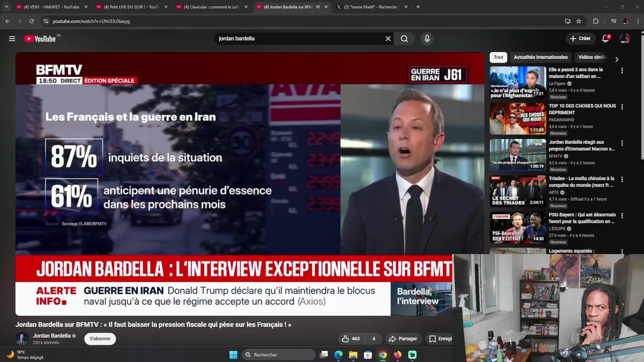The image size is (644, 362).
Task: Open options for 'Jordan Bardella réagit' video
Action: coord(622,143)
